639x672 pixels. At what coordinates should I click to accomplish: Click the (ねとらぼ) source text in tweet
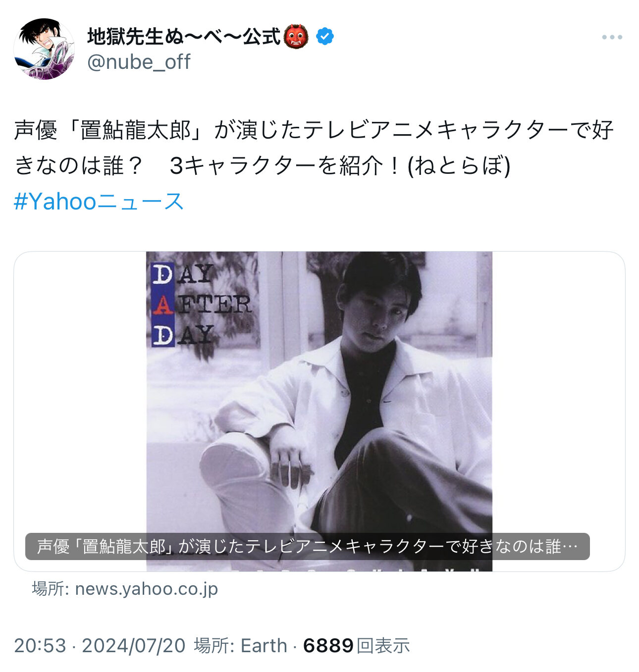(459, 166)
